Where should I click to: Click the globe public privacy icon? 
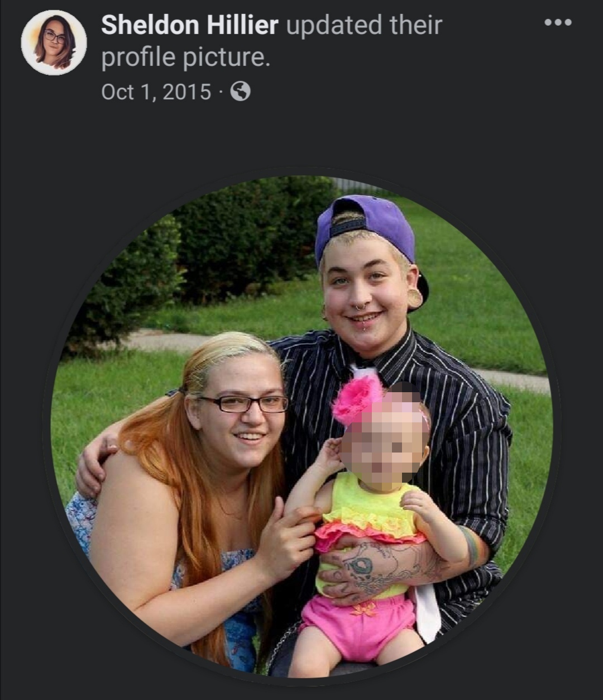240,91
